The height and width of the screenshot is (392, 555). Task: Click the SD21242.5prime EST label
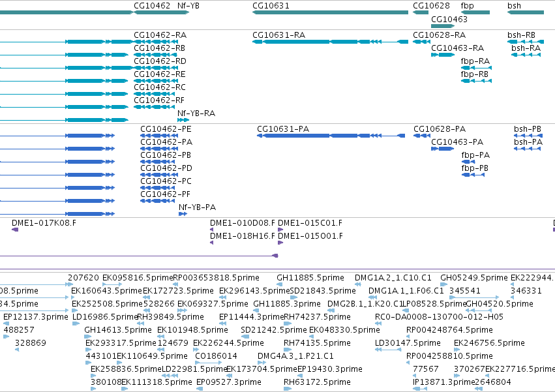click(x=274, y=330)
